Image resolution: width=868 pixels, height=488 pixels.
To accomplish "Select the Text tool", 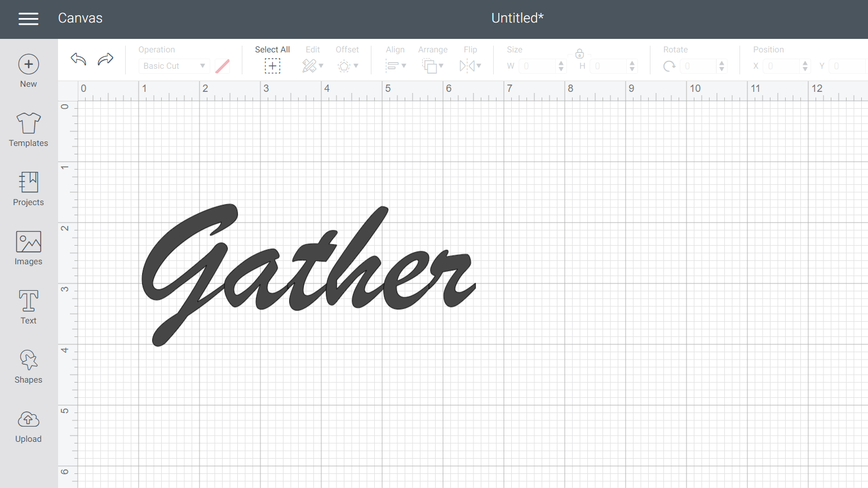I will [x=28, y=308].
